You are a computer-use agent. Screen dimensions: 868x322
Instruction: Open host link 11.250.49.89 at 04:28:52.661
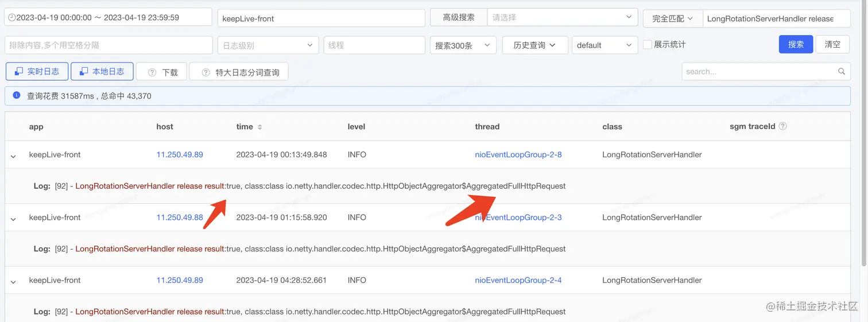coord(180,280)
